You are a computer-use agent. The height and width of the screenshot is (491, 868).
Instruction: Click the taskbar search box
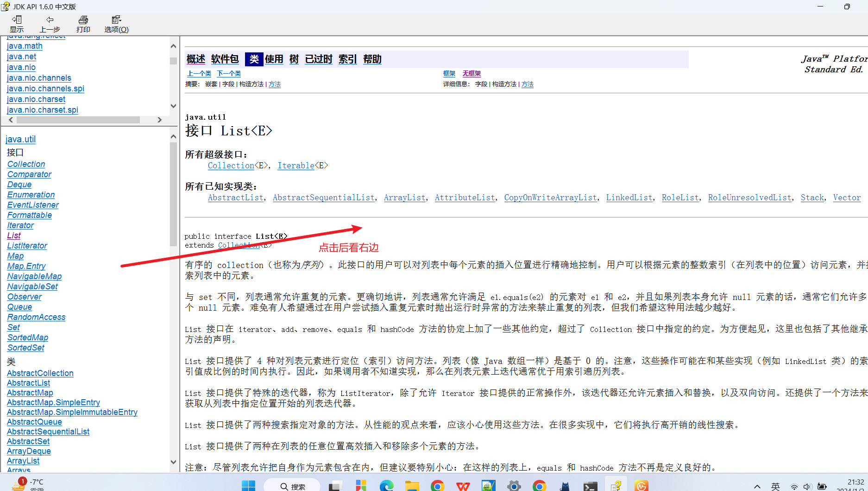292,486
